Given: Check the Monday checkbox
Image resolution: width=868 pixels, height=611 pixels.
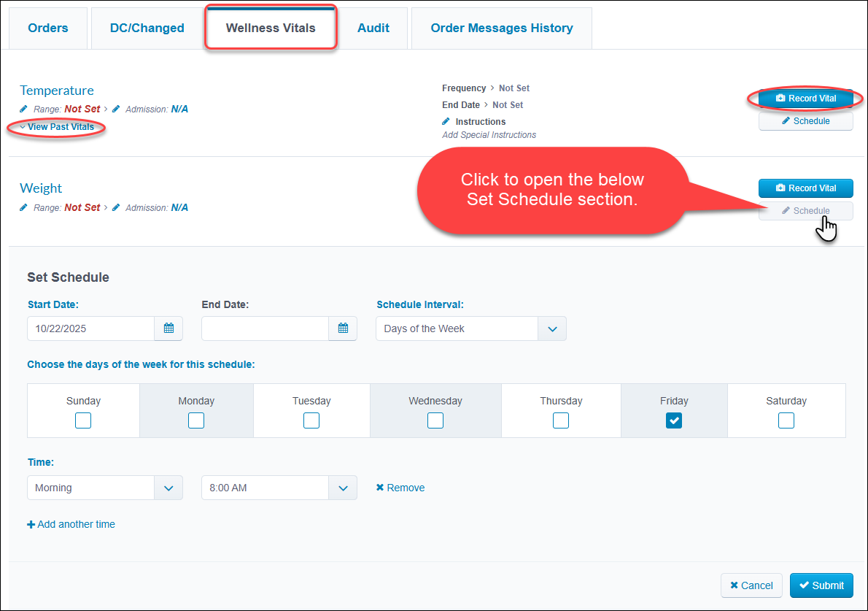Looking at the screenshot, I should tap(196, 420).
